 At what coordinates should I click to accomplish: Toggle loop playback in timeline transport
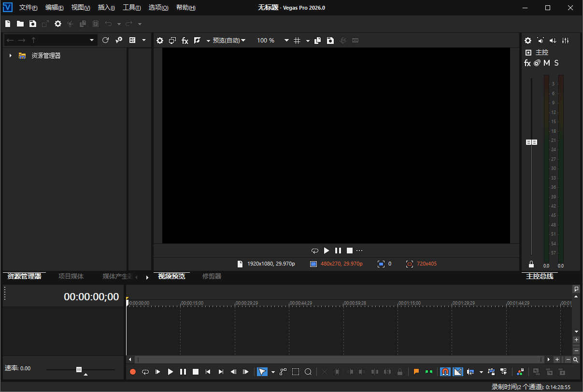tap(145, 372)
